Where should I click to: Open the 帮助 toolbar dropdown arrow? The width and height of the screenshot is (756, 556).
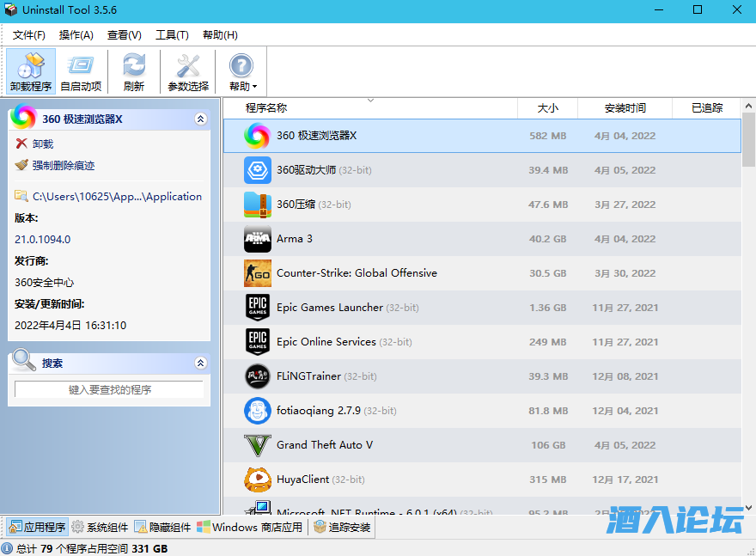pos(253,85)
